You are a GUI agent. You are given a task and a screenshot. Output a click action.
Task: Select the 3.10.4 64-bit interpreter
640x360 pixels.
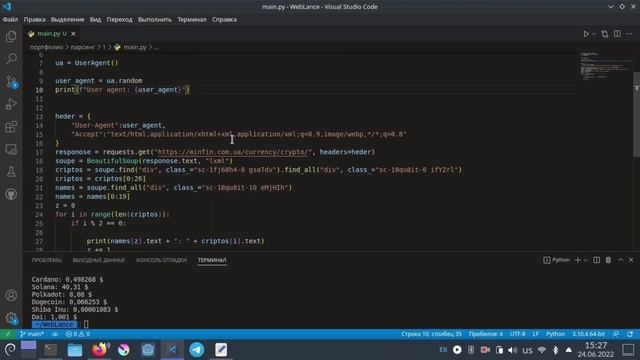point(589,334)
